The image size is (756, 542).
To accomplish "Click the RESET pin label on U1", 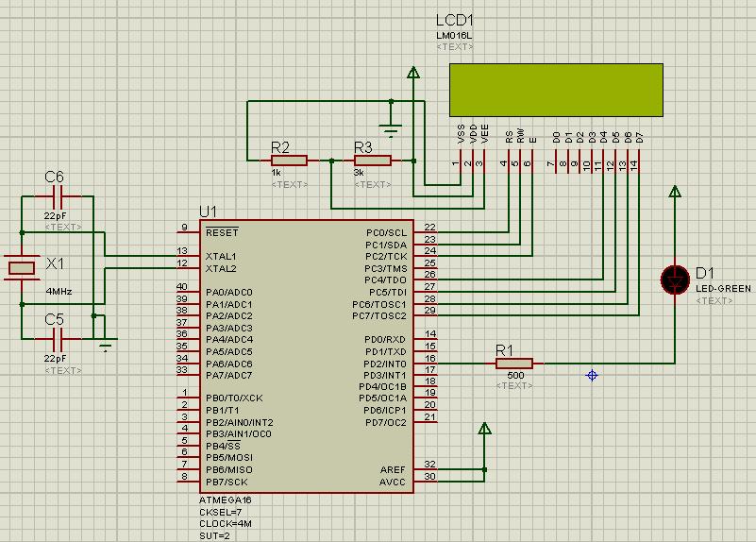I will coord(222,232).
